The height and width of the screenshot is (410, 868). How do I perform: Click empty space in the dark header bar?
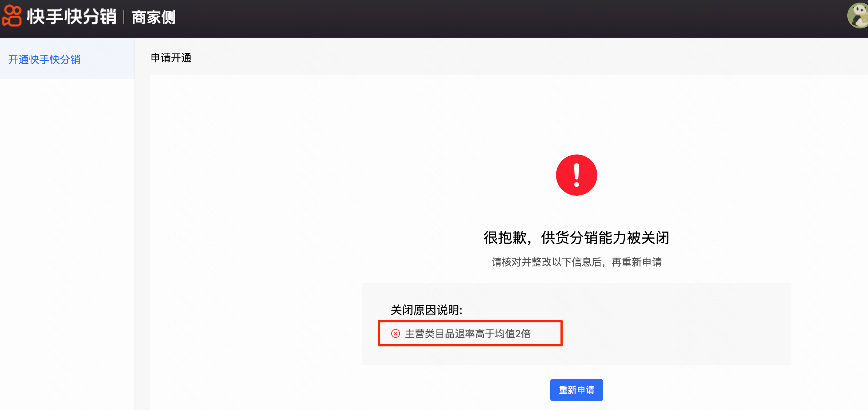coord(481,18)
